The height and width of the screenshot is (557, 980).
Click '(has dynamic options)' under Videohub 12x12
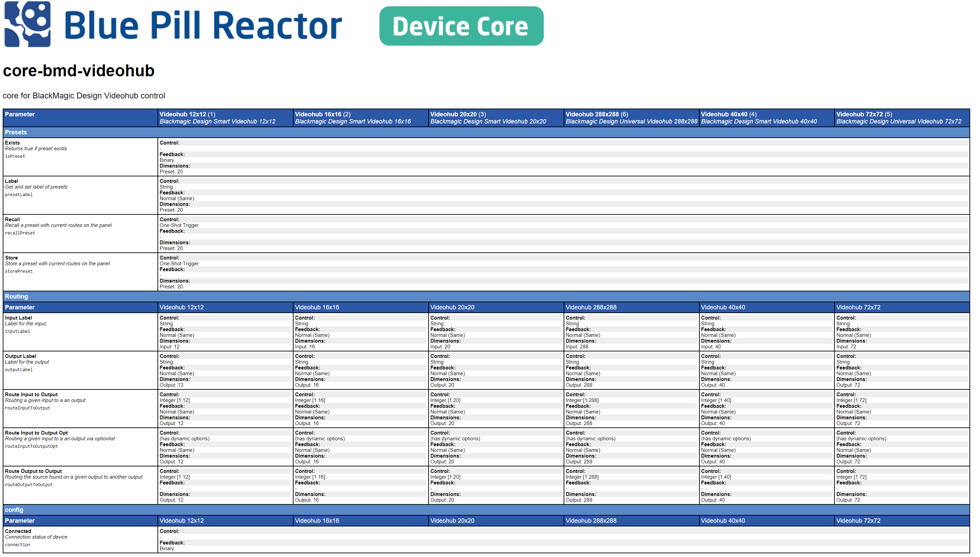point(185,439)
